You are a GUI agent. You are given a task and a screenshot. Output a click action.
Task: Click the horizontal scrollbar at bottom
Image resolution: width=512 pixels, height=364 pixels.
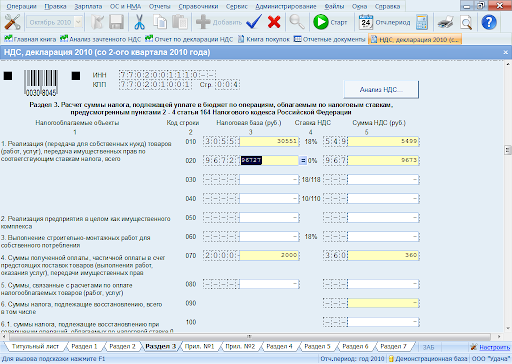[x=249, y=337]
